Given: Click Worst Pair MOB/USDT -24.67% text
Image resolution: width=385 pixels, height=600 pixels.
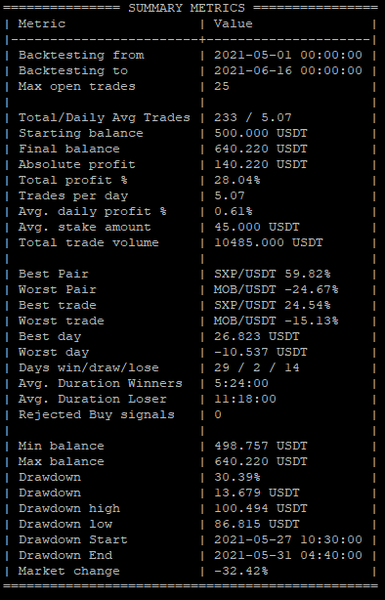Looking at the screenshot, I should tap(276, 290).
